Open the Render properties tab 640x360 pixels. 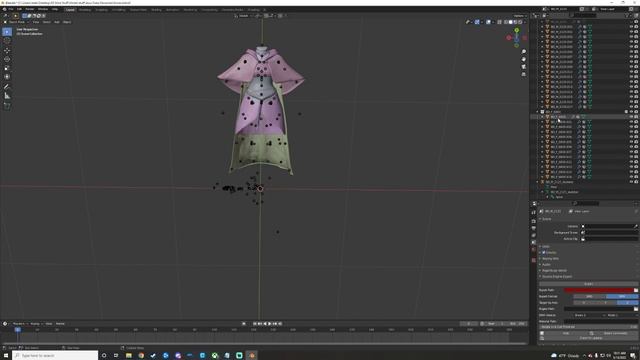(x=534, y=221)
